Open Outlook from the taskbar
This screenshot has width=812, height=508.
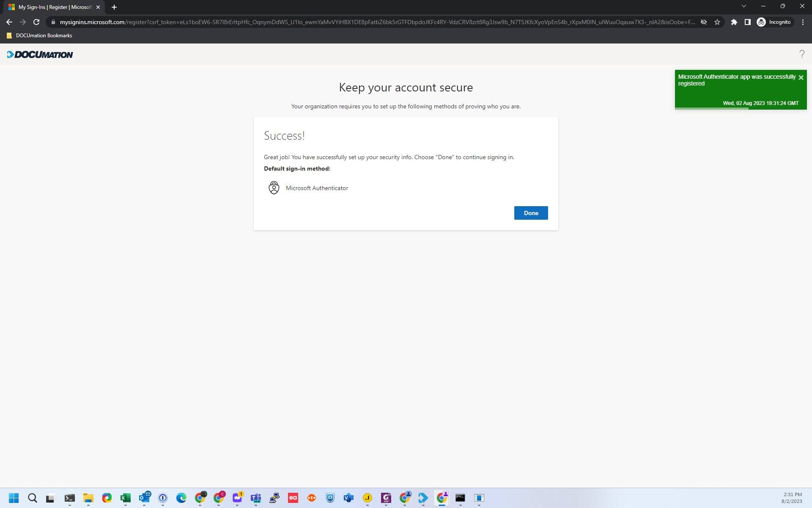[x=145, y=498]
